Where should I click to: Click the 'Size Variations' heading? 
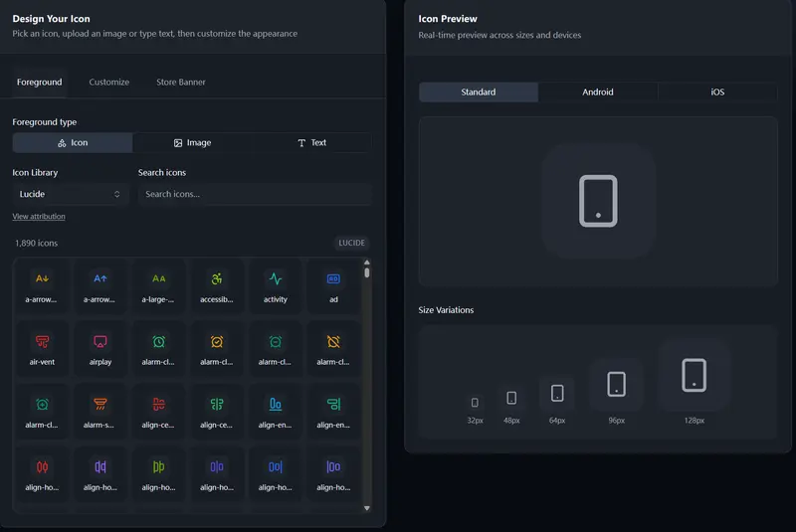pos(446,310)
